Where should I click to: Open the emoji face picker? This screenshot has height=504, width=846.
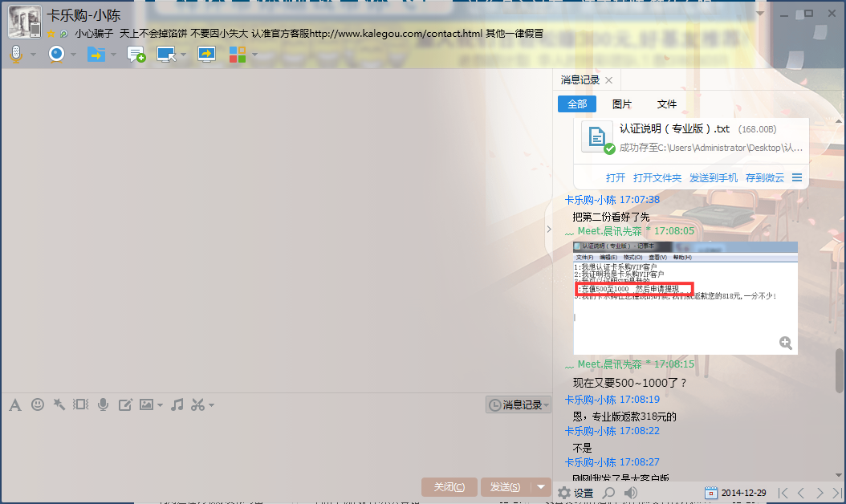37,404
